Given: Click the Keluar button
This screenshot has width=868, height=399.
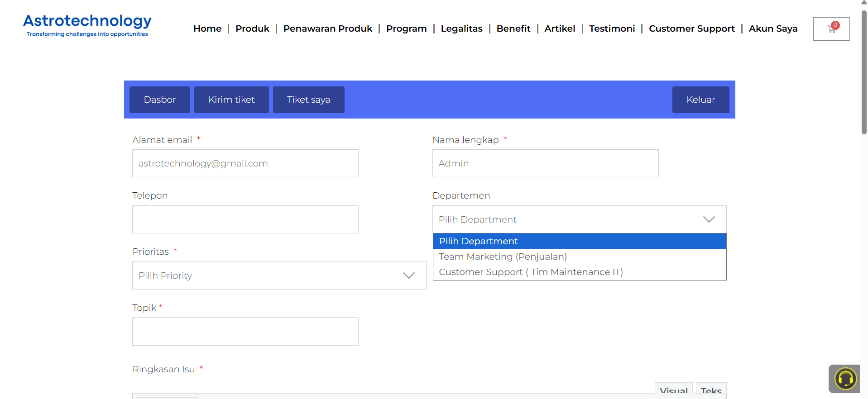Looking at the screenshot, I should (700, 100).
